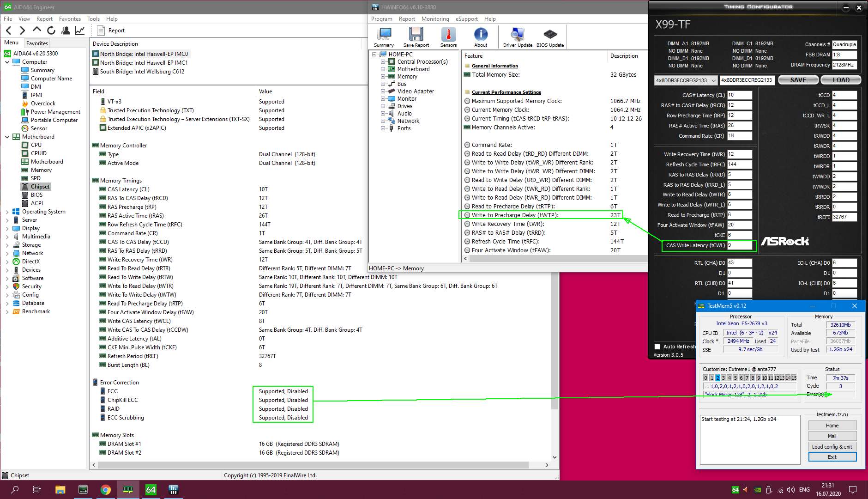The image size is (868, 499).
Task: Toggle Auto Refresh in Timing Configurator
Action: coord(657,347)
